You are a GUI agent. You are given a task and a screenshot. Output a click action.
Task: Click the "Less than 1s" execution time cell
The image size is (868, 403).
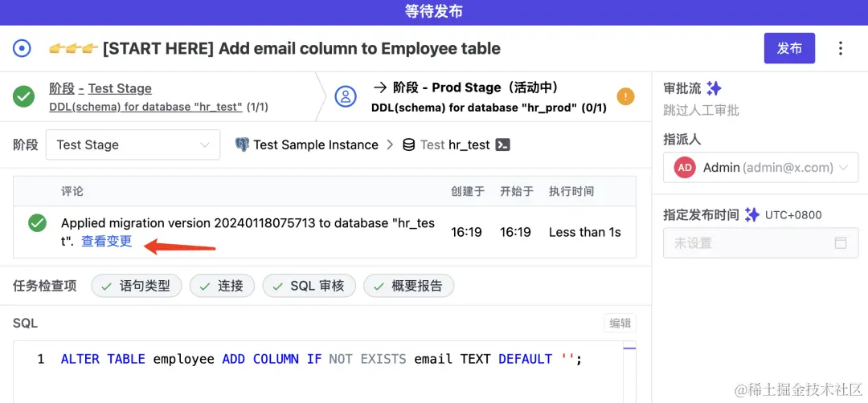point(584,232)
